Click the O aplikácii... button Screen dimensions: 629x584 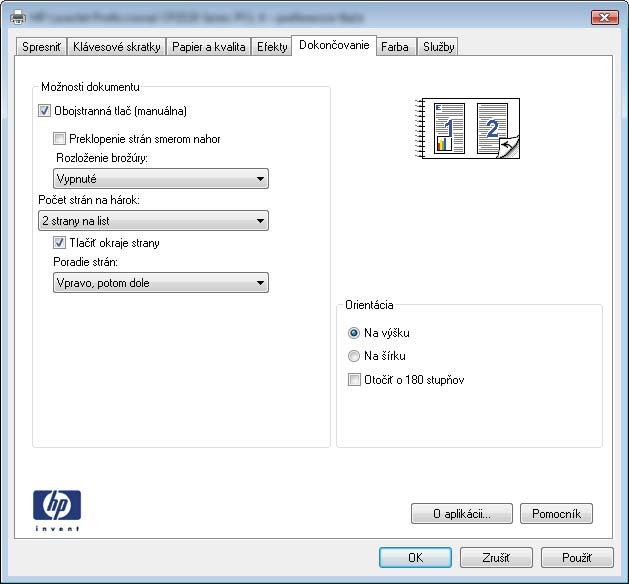tap(462, 514)
